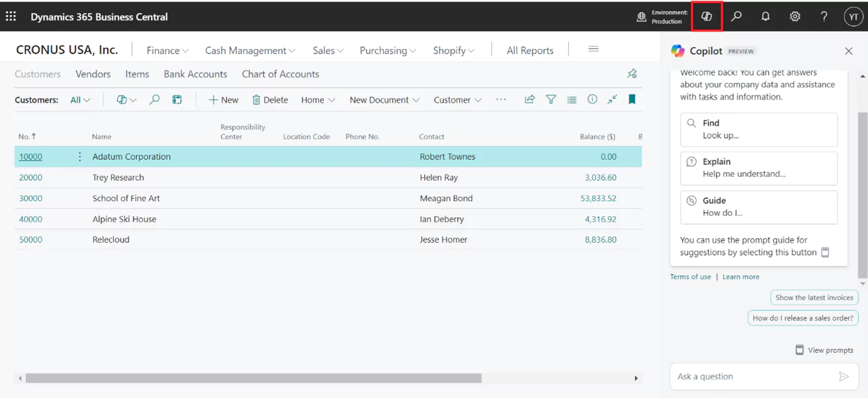
Task: Click the customize pin icon
Action: click(x=632, y=74)
